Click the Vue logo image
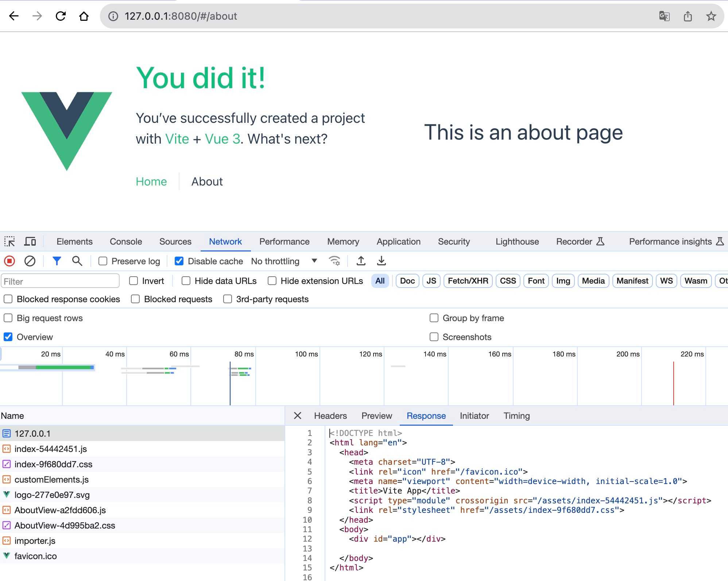 (67, 131)
